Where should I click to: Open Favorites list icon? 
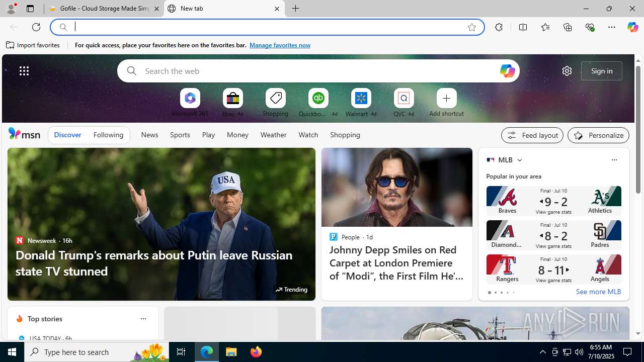pos(545,27)
